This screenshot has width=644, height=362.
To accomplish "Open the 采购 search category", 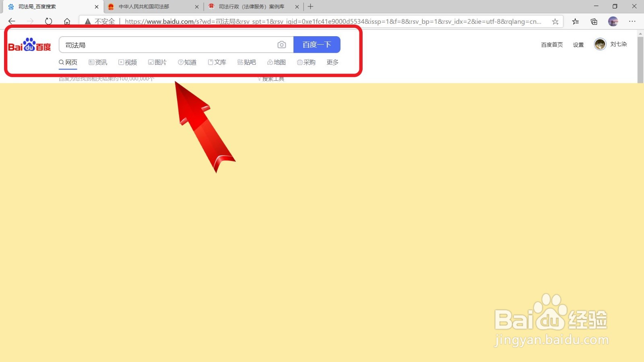I will point(306,62).
